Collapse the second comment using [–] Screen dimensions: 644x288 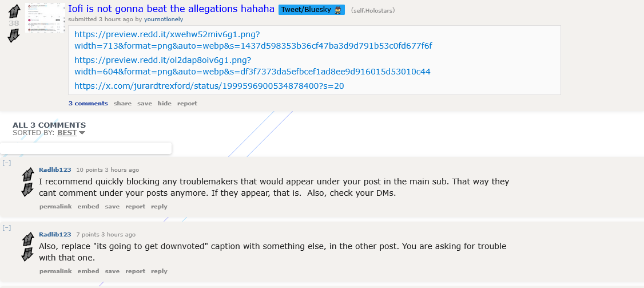pyautogui.click(x=6, y=228)
